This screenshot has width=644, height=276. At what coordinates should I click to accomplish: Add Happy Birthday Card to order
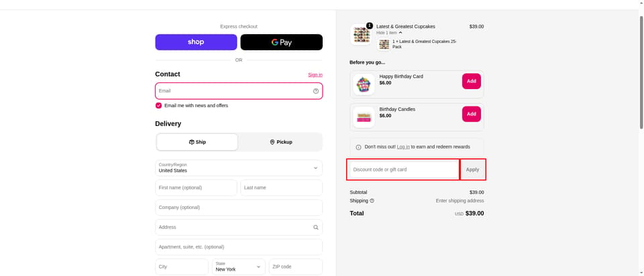point(471,81)
